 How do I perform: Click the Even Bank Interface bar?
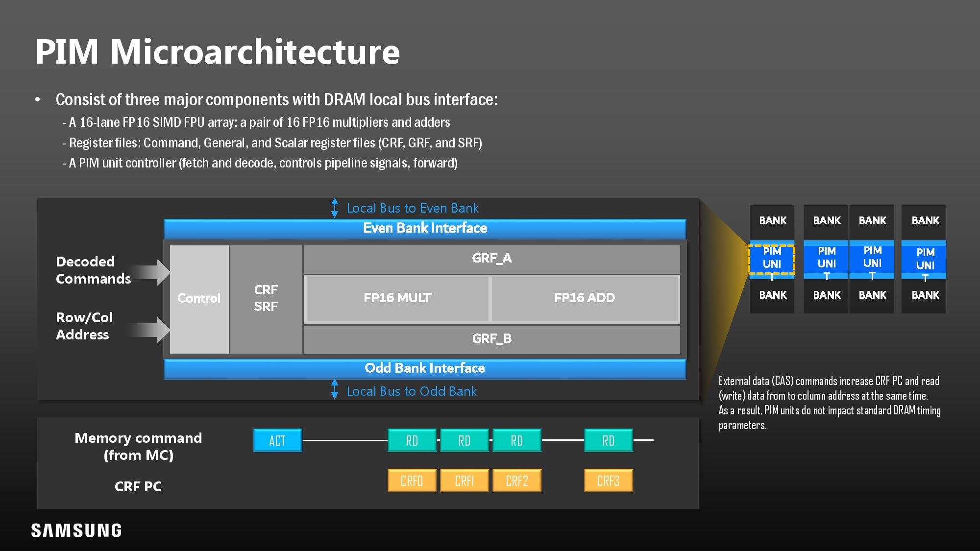[425, 228]
